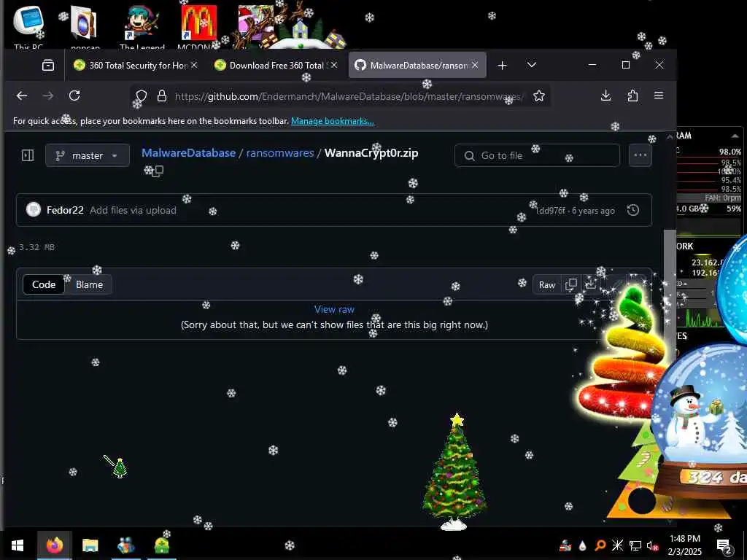The image size is (747, 560).
Task: Click the Firefox taskbar icon
Action: tap(54, 545)
